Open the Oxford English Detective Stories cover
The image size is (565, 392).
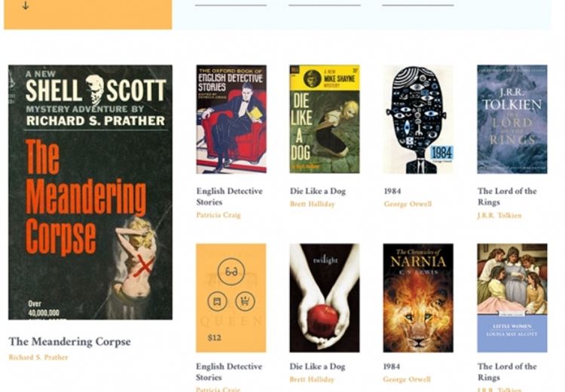point(231,119)
